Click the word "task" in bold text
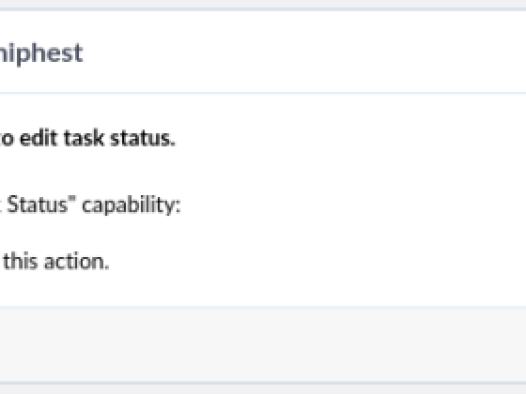Screen dimensions: 526x394 point(84,138)
